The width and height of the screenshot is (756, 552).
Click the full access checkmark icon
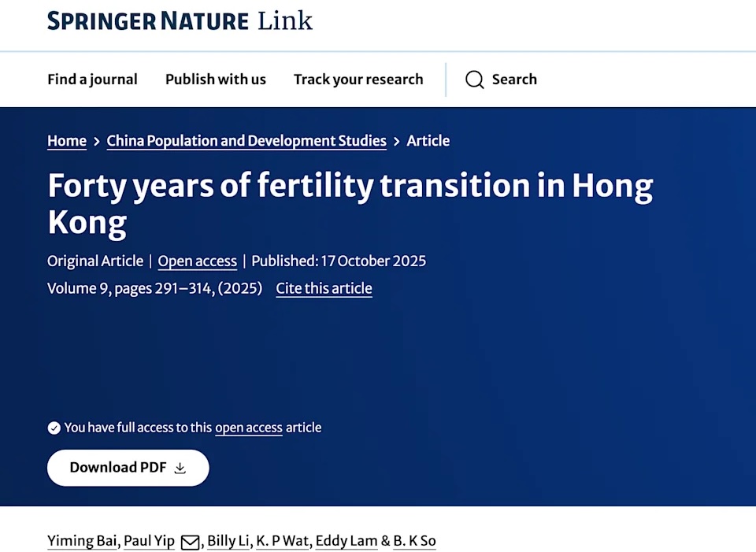point(54,428)
